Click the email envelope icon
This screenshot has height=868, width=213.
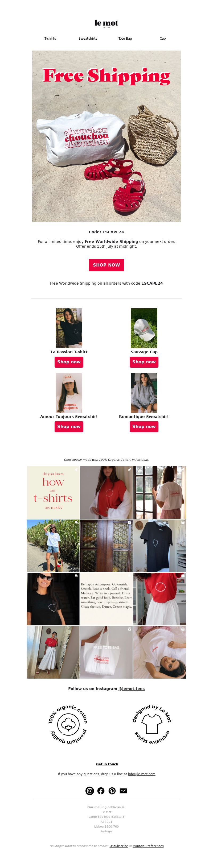(123, 791)
